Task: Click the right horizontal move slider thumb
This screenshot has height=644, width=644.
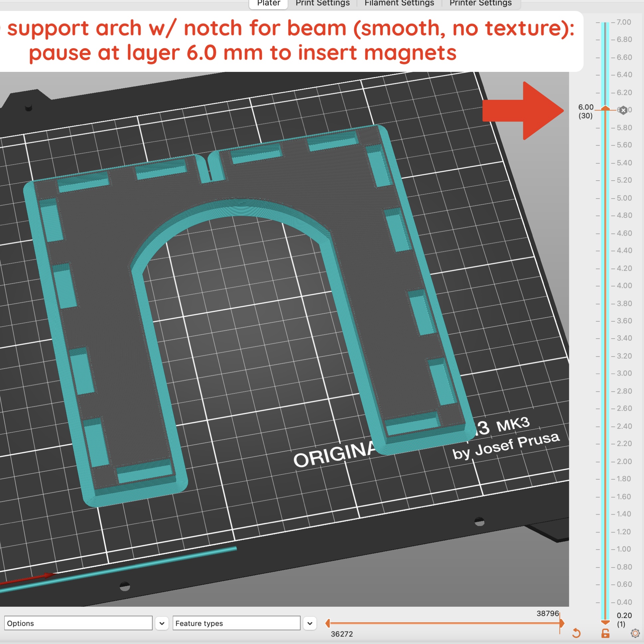Action: (562, 623)
